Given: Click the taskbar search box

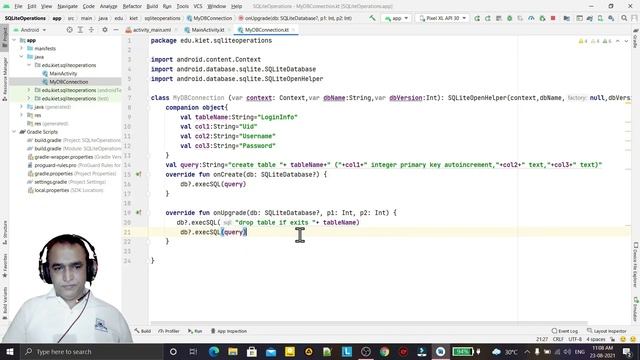Looking at the screenshot, I should pos(91,351).
